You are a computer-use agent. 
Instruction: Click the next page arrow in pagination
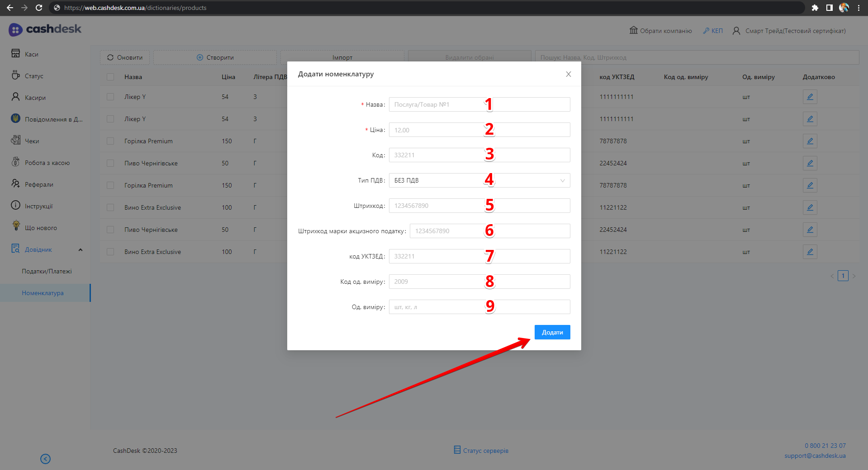[854, 276]
